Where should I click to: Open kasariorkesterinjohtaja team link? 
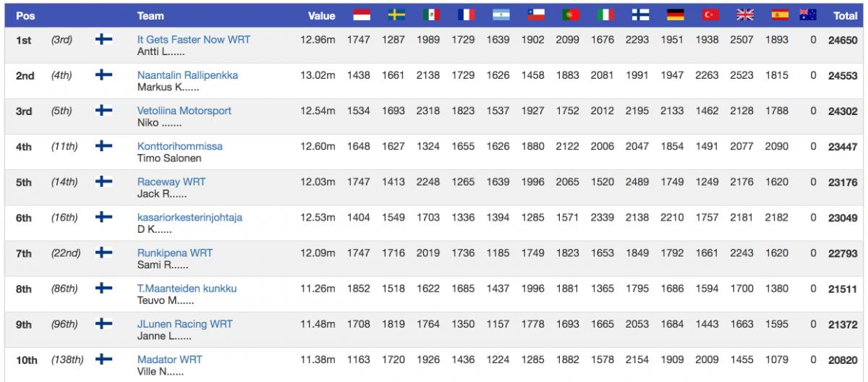190,217
